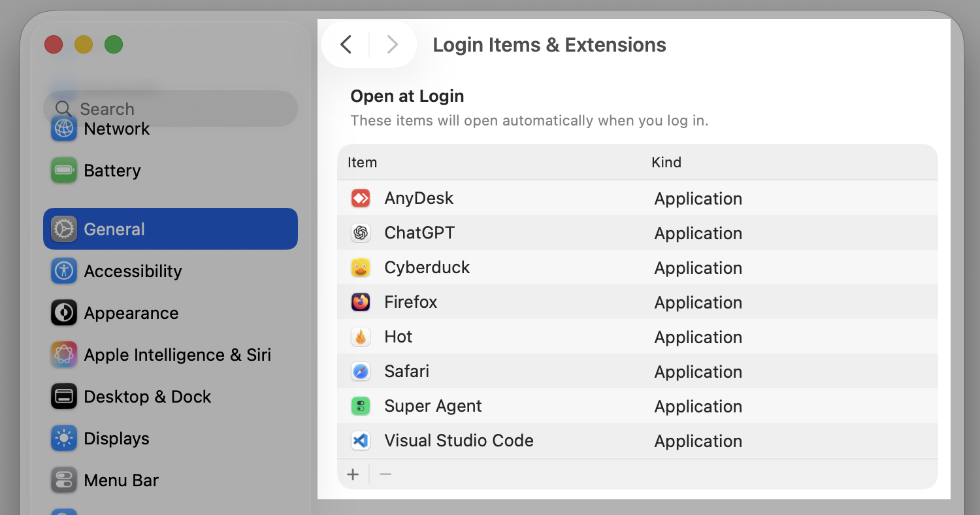Viewport: 980px width, 515px height.
Task: Select the Hot row name
Action: pos(399,337)
